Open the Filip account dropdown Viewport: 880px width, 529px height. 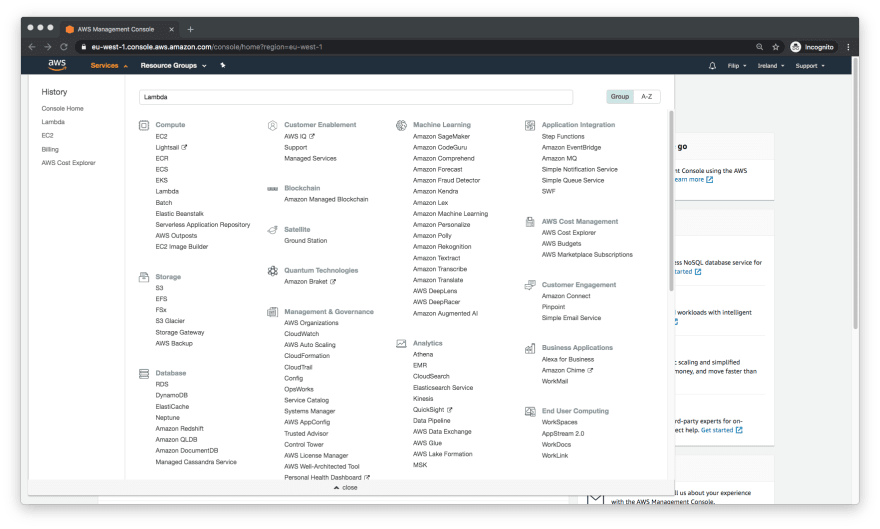(737, 66)
